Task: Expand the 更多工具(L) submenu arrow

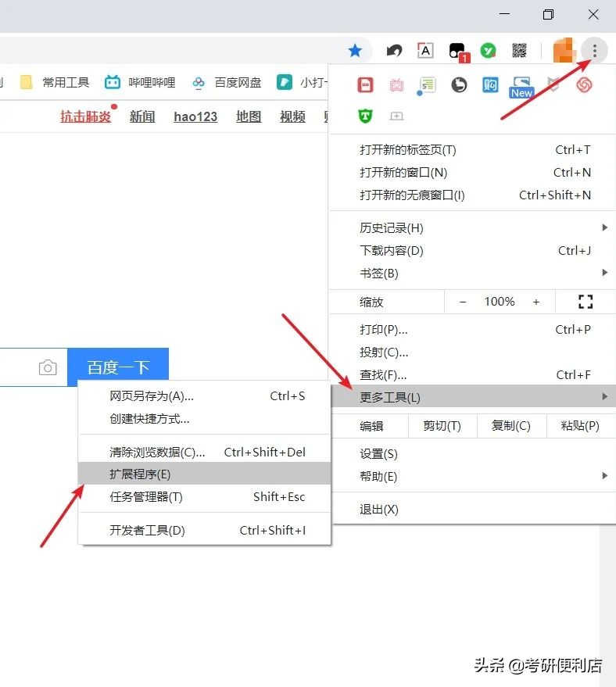Action: (604, 396)
